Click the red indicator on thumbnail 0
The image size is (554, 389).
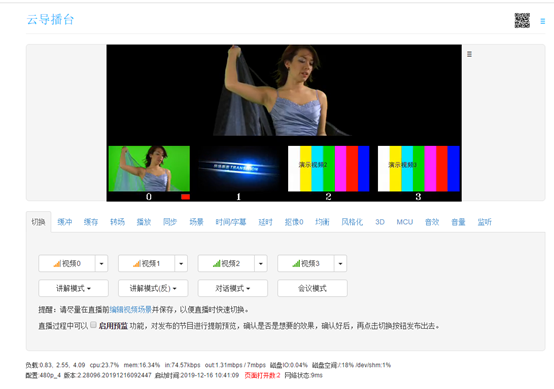(185, 197)
